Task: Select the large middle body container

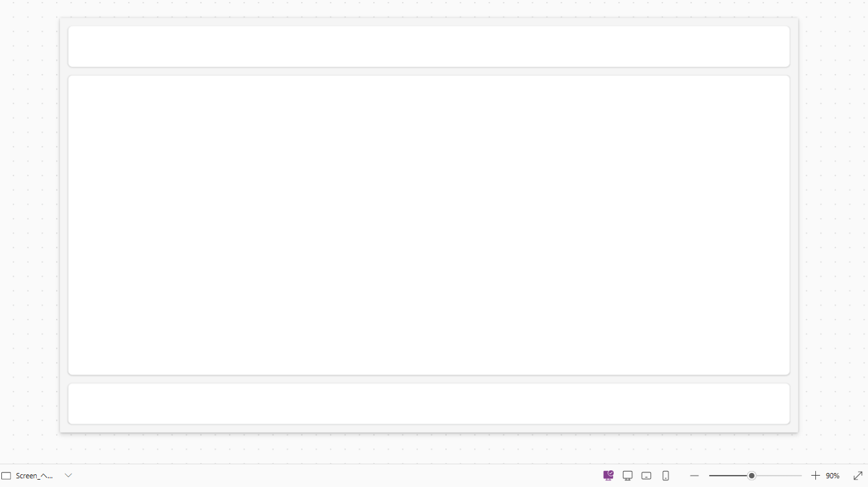Action: pos(429,225)
